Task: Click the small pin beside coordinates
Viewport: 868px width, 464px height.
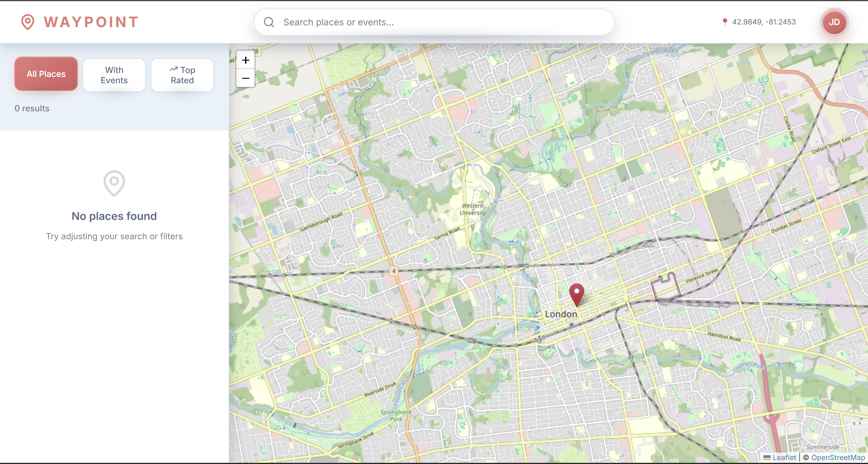Action: [725, 22]
